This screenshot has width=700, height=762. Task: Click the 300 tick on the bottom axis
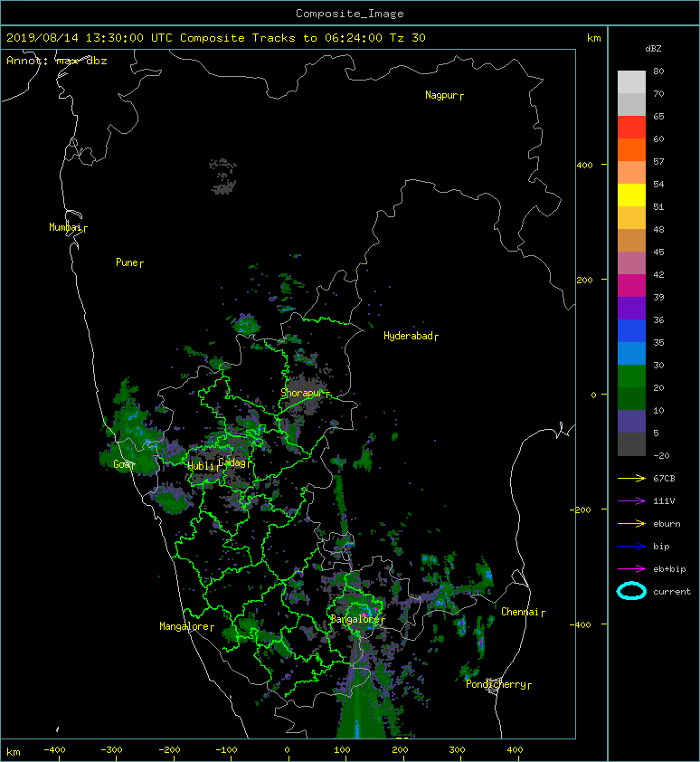pyautogui.click(x=458, y=750)
